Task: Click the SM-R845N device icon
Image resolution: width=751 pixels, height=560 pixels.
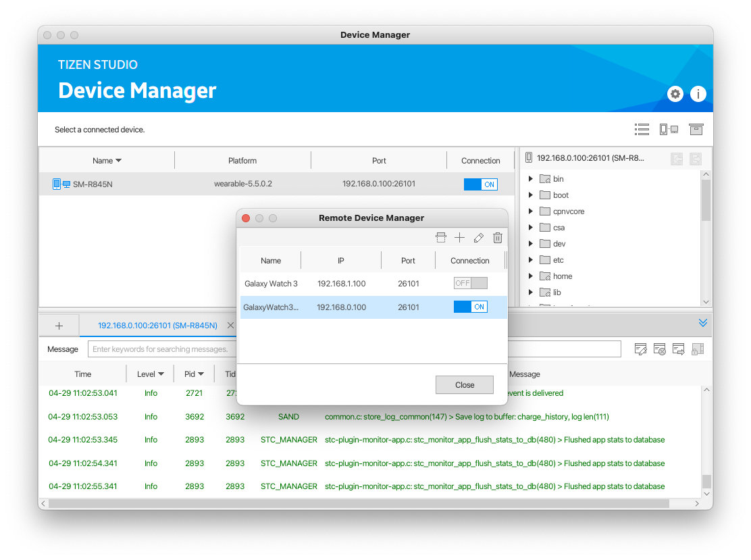Action: (x=61, y=184)
